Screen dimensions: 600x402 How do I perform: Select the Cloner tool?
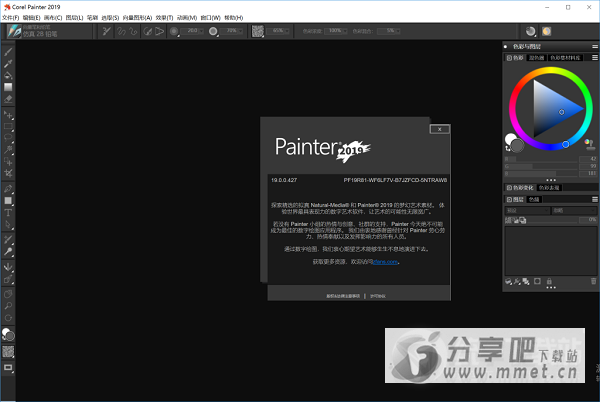[x=8, y=240]
